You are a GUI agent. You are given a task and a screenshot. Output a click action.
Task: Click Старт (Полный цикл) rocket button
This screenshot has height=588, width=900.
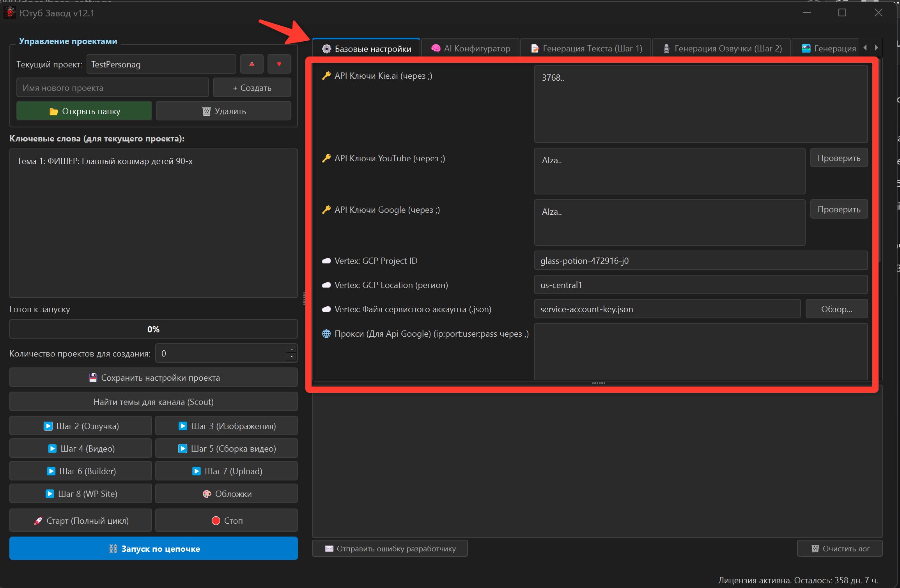81,521
